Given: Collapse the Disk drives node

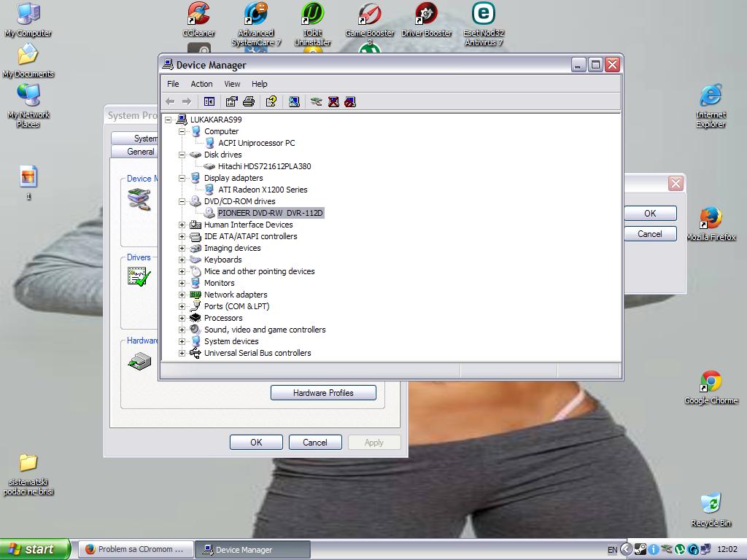Looking at the screenshot, I should [x=182, y=155].
